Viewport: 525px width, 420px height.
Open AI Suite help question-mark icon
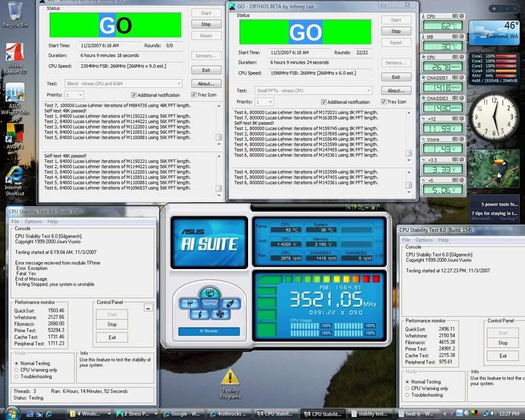pos(355,207)
